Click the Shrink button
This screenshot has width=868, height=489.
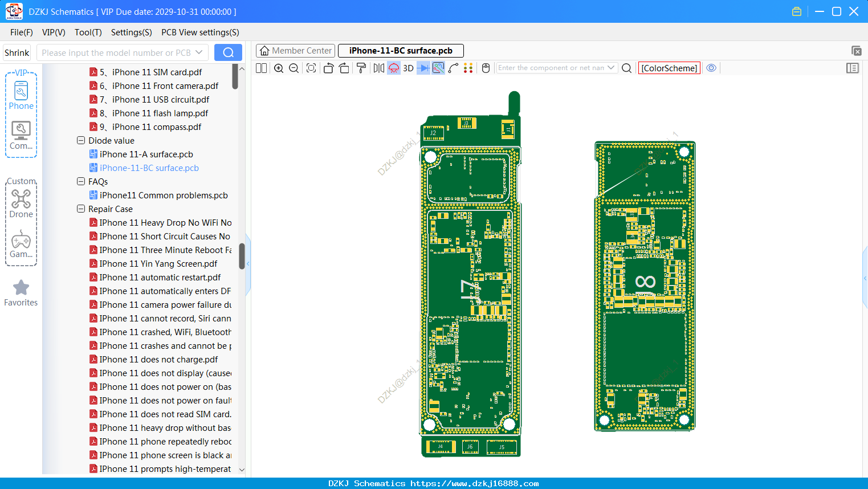click(x=17, y=52)
